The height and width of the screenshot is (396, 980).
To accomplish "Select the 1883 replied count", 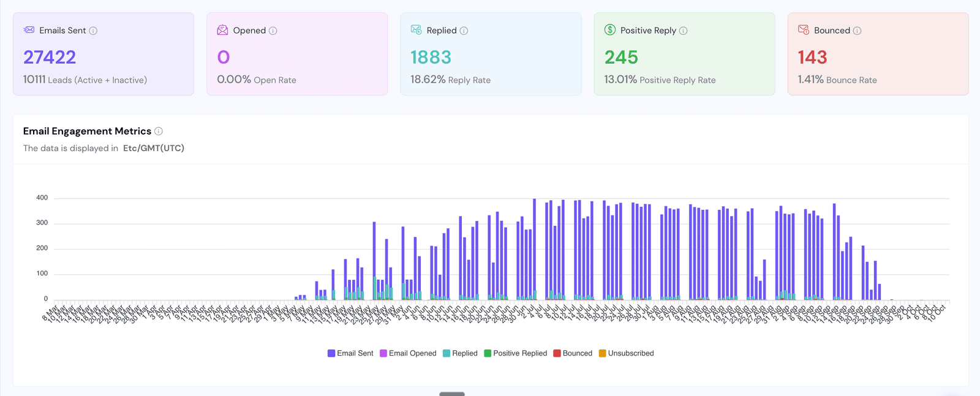I will pos(431,57).
